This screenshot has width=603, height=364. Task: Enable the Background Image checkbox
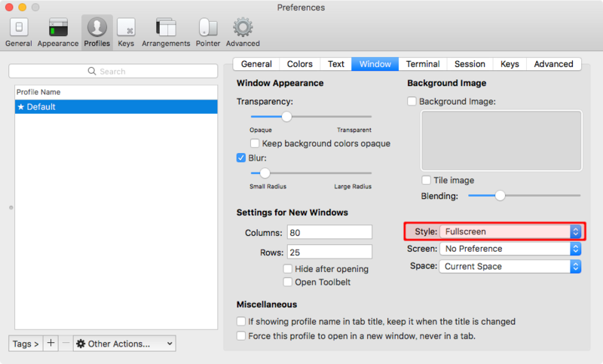click(412, 102)
